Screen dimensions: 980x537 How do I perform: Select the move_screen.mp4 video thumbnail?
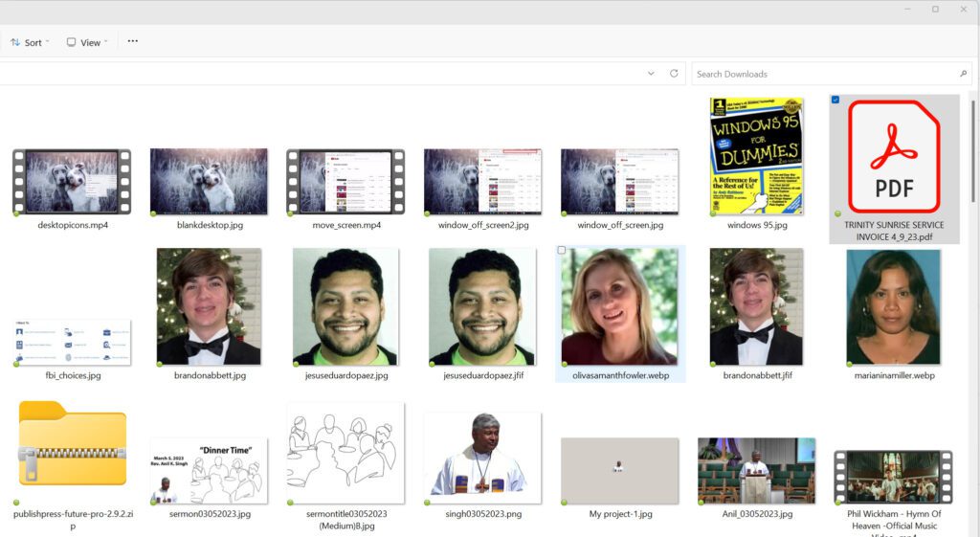(x=345, y=181)
